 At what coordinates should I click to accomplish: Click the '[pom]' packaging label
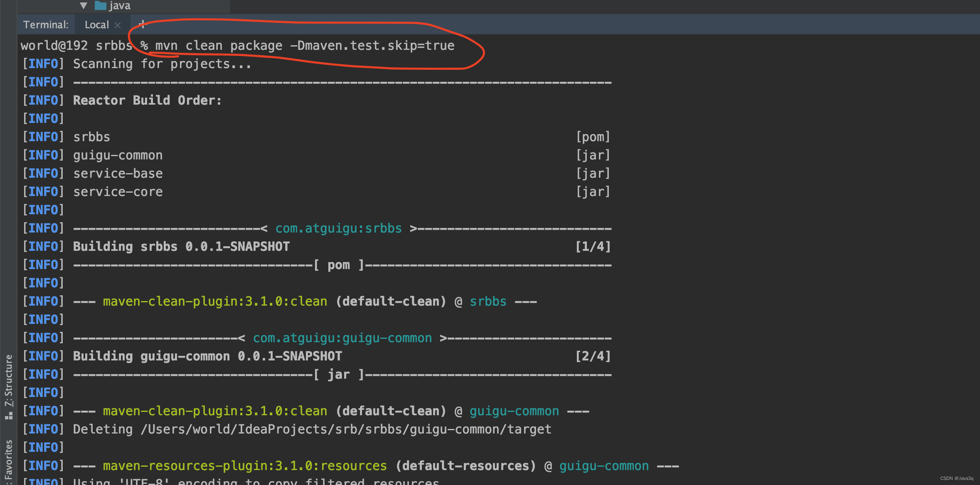click(x=593, y=137)
